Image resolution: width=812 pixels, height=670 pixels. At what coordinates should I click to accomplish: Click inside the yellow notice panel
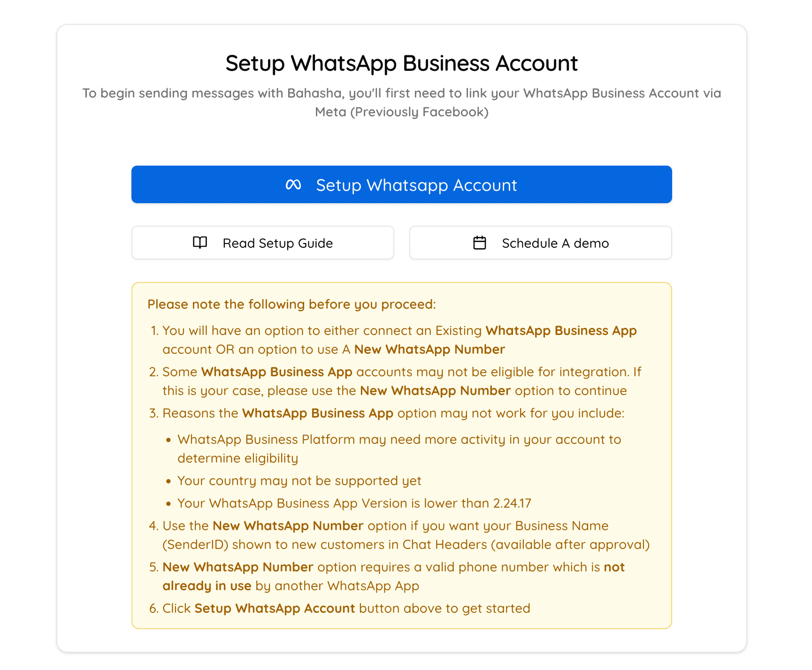coord(402,455)
